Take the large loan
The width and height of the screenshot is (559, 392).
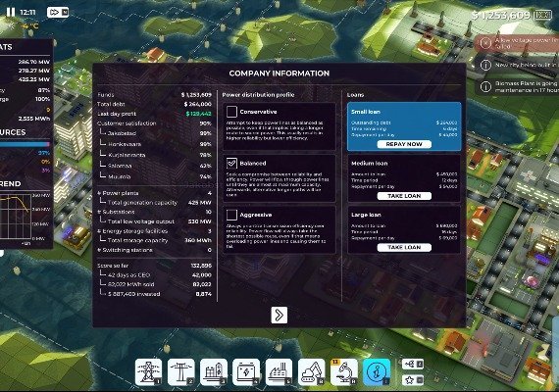pyautogui.click(x=404, y=247)
